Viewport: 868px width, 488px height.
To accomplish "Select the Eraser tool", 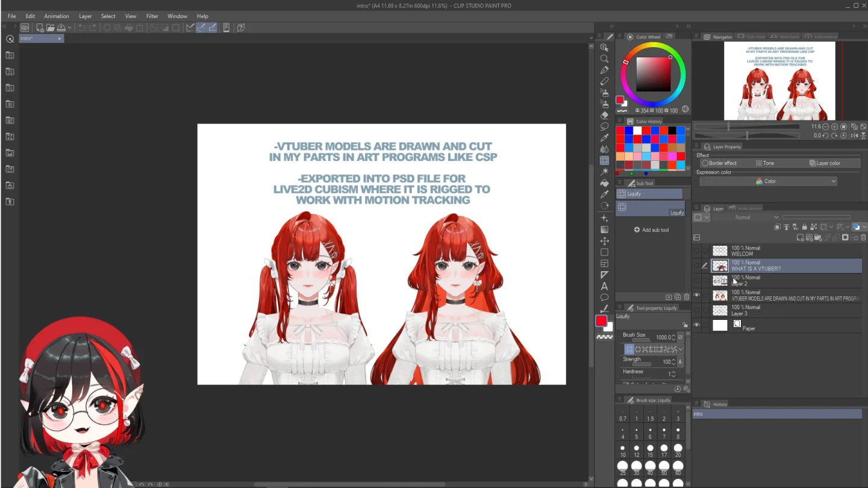I will point(604,115).
